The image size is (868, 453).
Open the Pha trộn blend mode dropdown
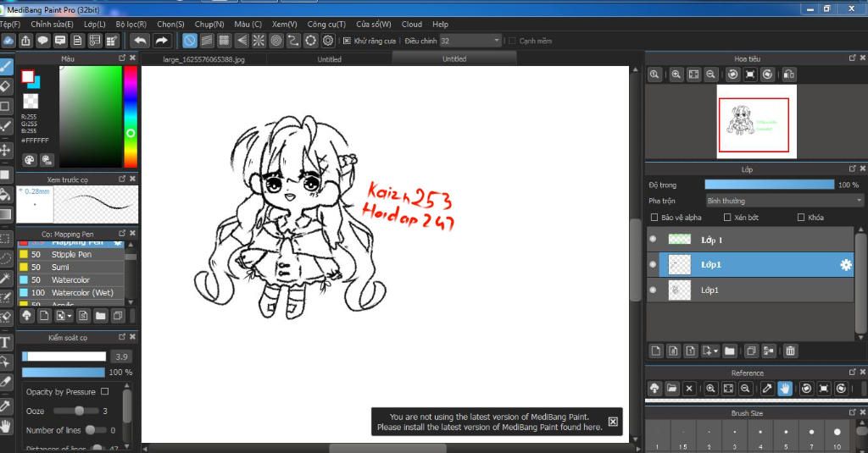pos(784,201)
